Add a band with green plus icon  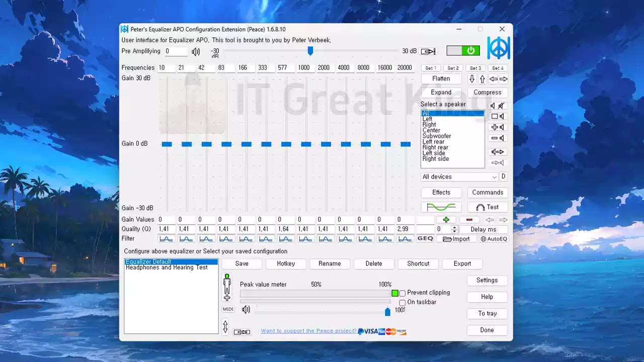pos(446,220)
